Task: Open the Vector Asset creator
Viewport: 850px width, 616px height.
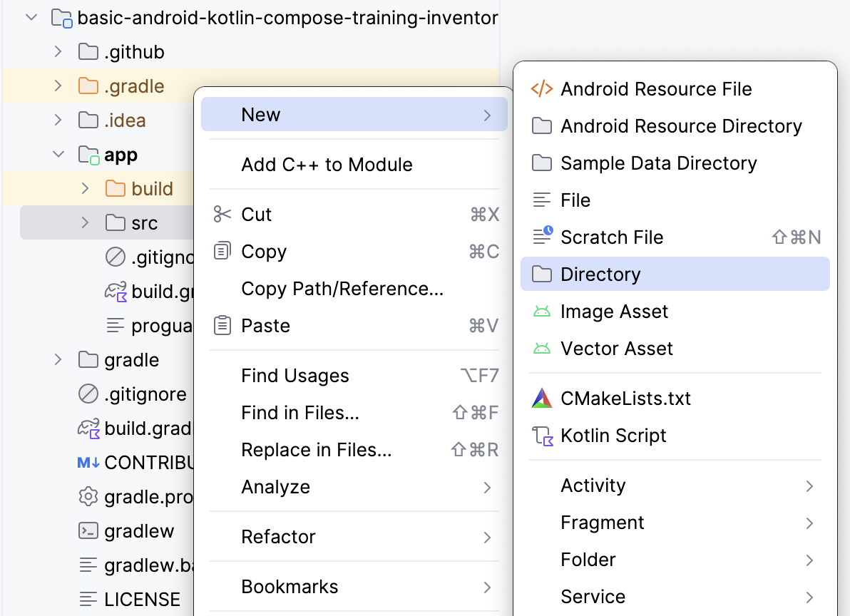Action: point(617,348)
